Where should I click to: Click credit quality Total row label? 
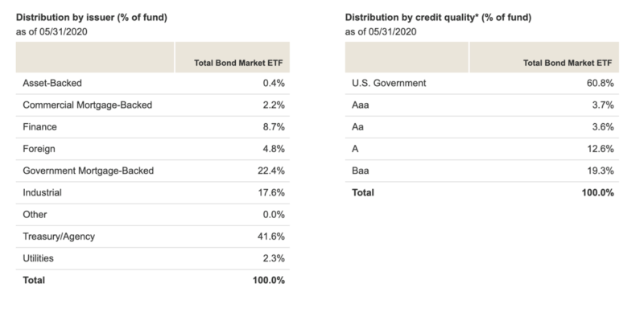(x=363, y=192)
